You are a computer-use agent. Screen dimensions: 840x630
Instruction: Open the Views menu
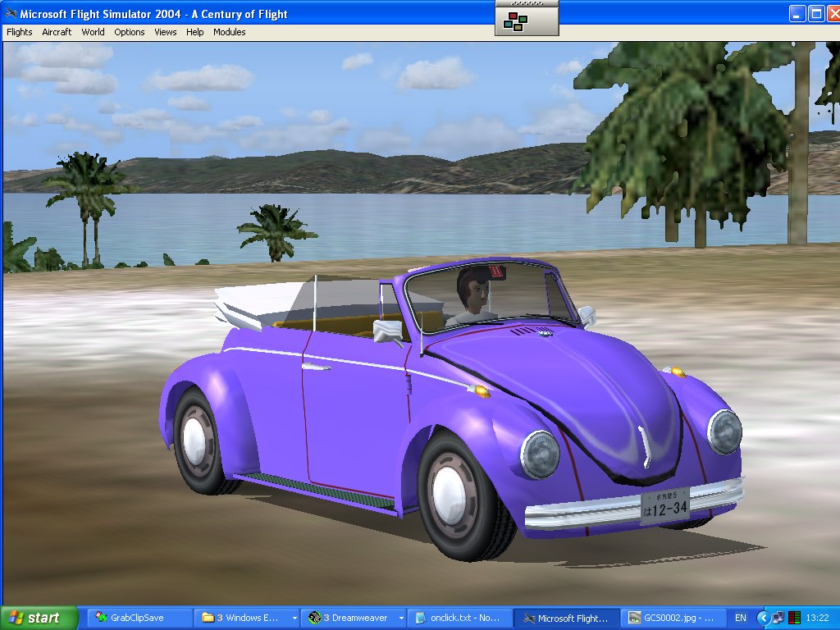point(166,32)
